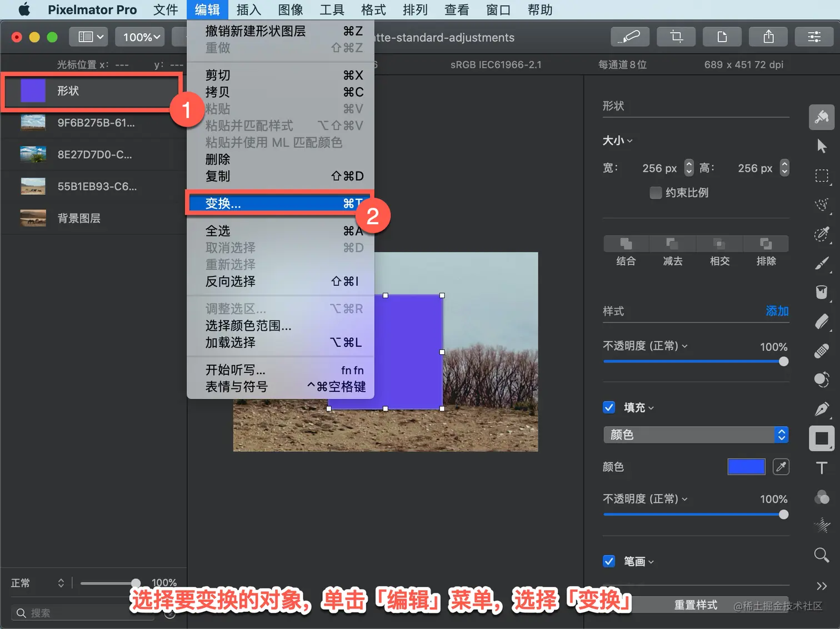Uncheck the 笔画 checkbox
This screenshot has width=840, height=629.
click(x=609, y=561)
